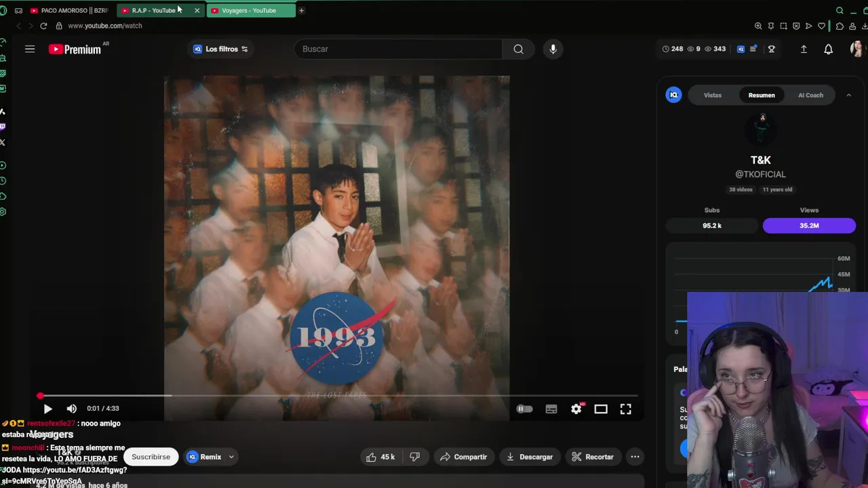Collapse the IQ side panel chevron
868x488 pixels.
[848, 95]
